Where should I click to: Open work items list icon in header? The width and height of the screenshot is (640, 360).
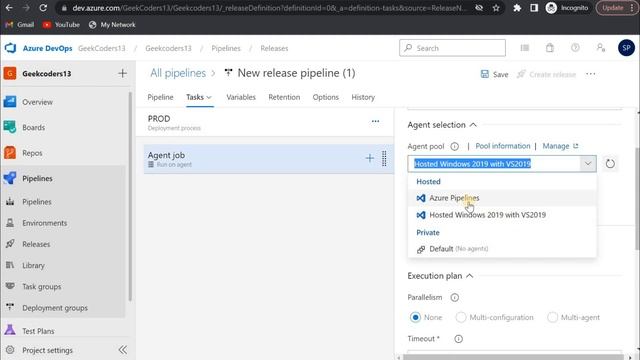525,48
